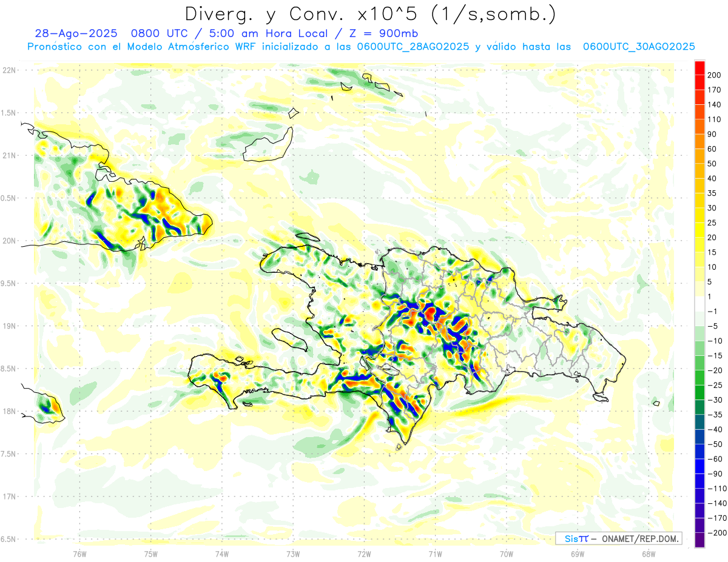Click the "0600UTC_28AGO2025" initialization time text
The image size is (728, 562).
click(413, 46)
